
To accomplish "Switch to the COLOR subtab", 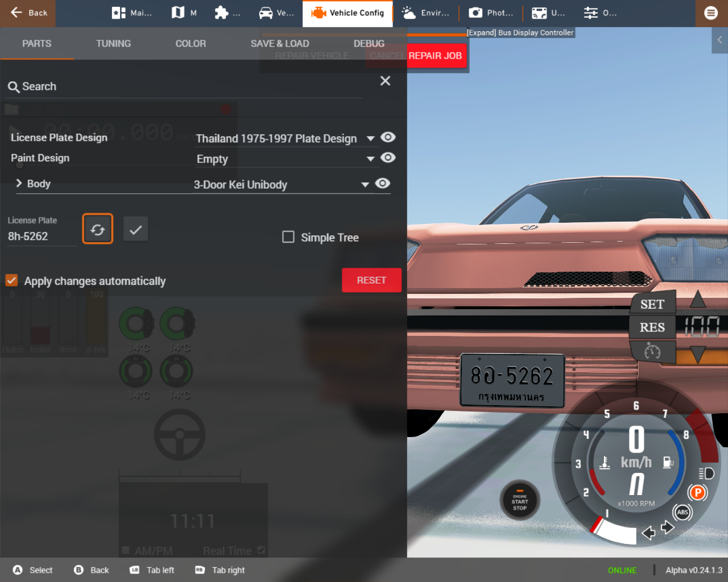I will (191, 44).
